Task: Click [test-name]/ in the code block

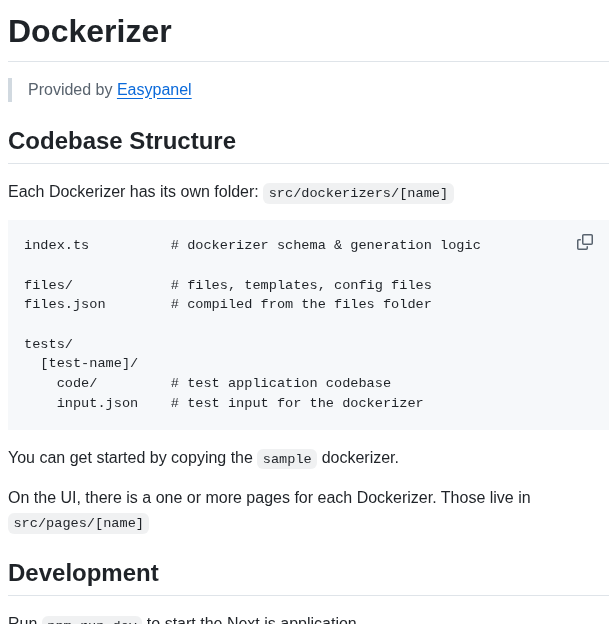Action: 89,363
